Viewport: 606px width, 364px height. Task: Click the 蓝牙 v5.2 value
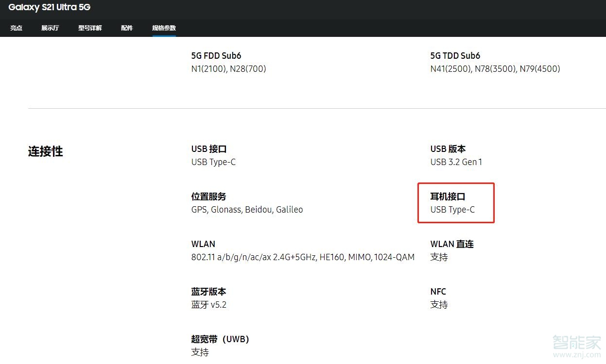[209, 305]
